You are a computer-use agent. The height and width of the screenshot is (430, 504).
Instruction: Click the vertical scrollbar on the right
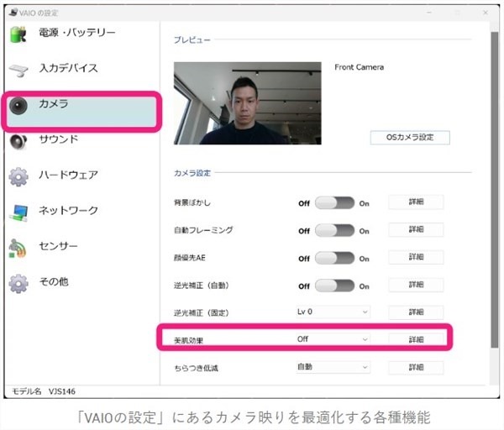coord(495,190)
